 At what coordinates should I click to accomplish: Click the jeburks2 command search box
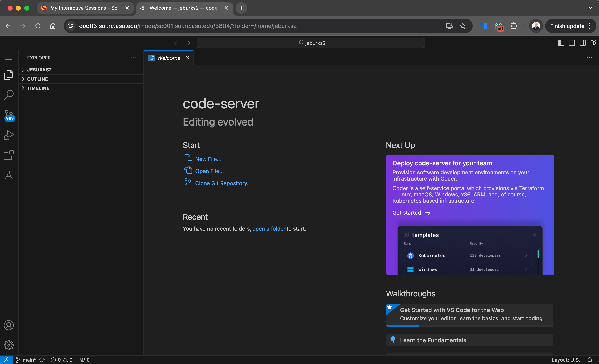(x=311, y=43)
